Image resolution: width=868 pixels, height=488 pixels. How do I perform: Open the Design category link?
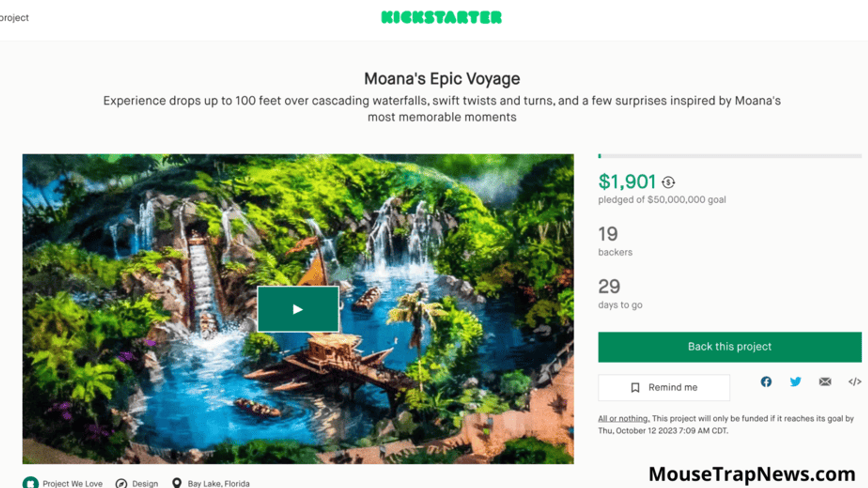point(145,484)
